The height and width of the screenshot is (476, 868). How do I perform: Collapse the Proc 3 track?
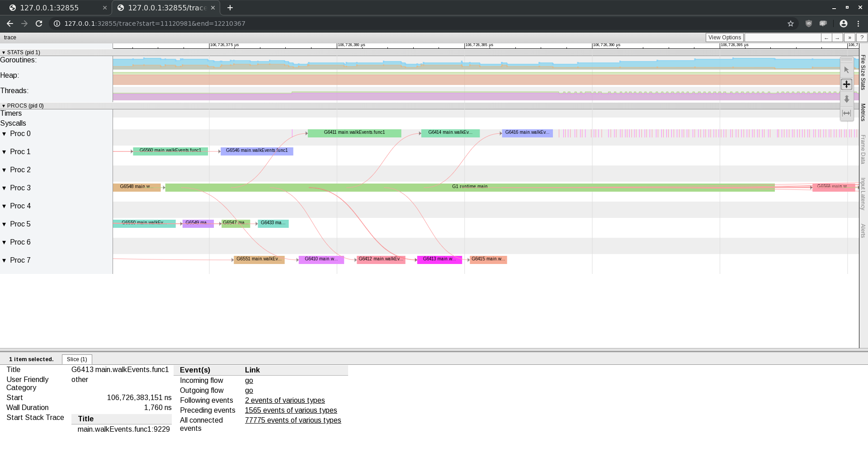pos(5,188)
